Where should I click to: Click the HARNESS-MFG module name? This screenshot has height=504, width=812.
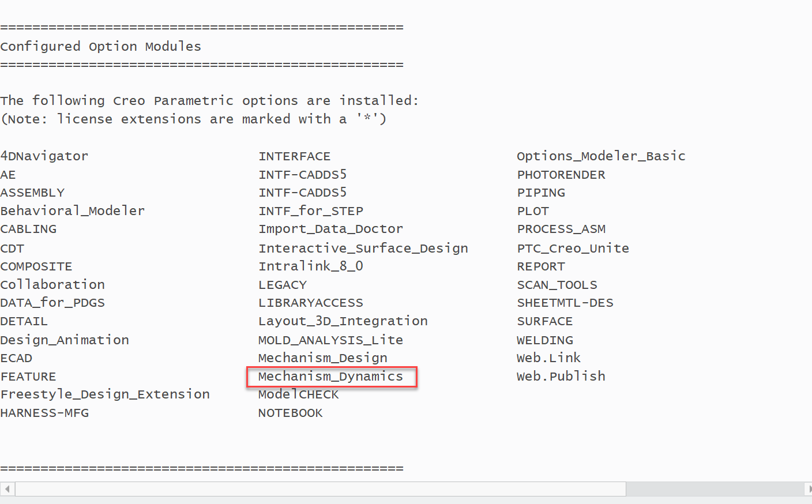(x=44, y=413)
